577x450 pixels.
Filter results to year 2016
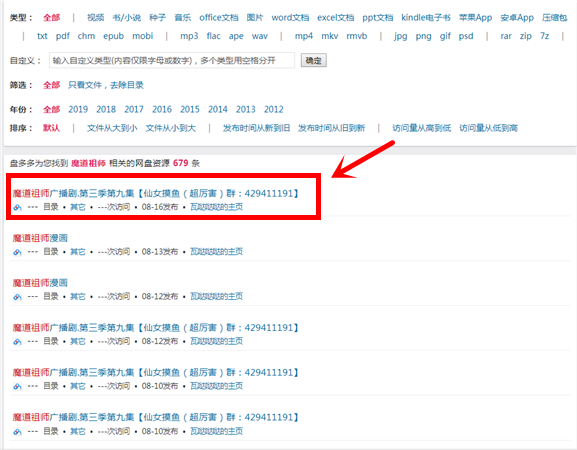point(162,109)
